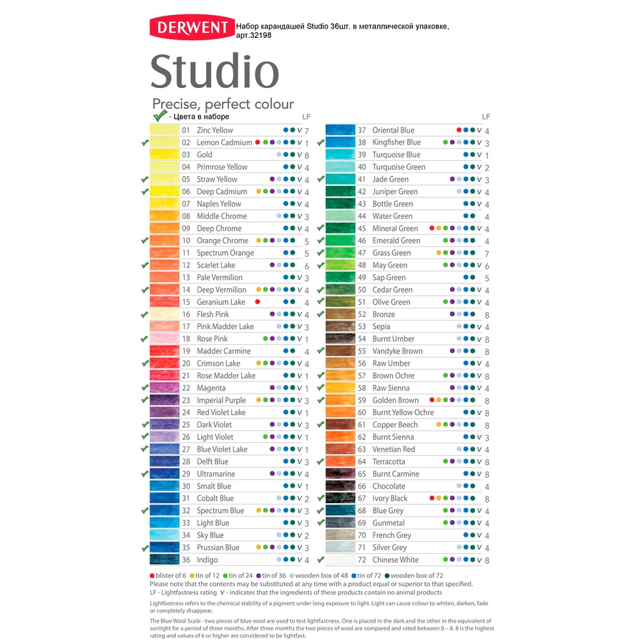Click the checkmark next to Terracotta
Screen dimensions: 644x644
click(x=321, y=462)
